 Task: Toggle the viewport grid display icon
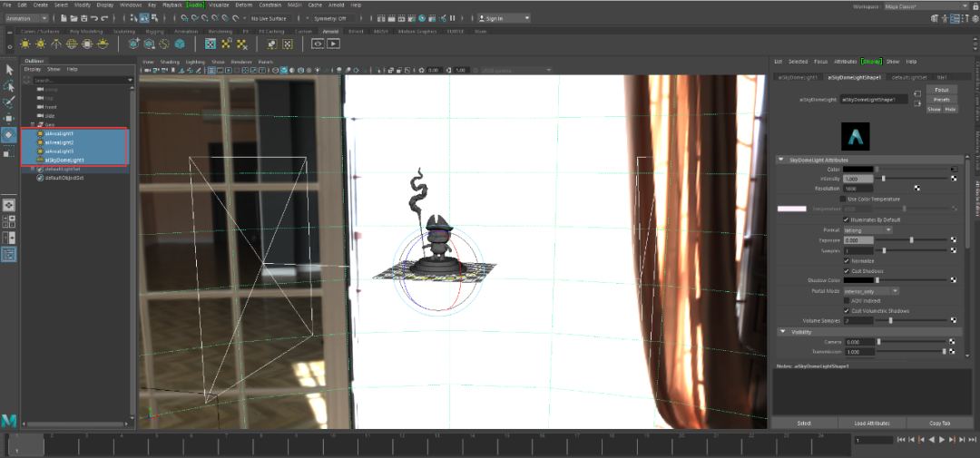(x=211, y=70)
